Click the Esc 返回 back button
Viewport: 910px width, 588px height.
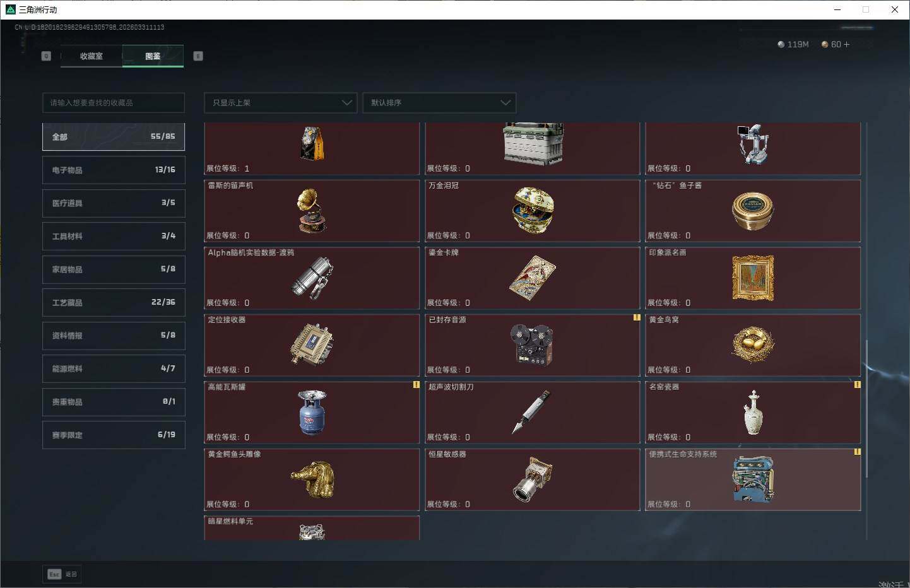pos(62,574)
